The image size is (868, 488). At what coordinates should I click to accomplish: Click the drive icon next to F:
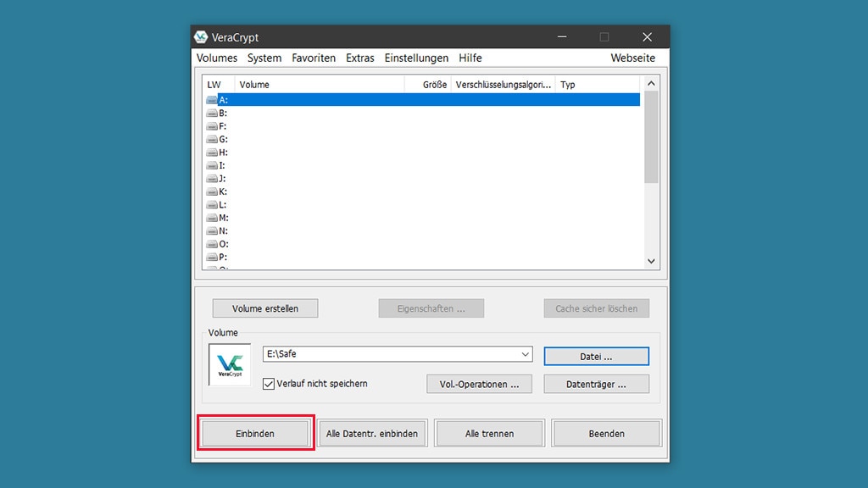click(210, 125)
